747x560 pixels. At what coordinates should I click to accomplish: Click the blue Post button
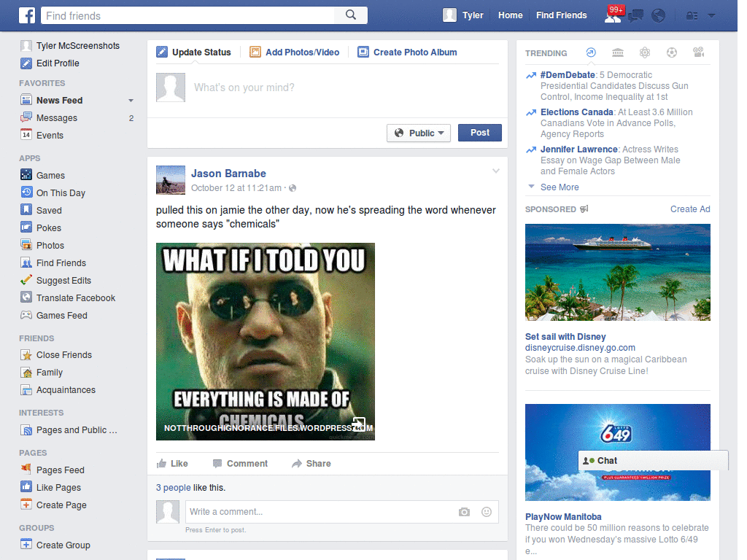pos(480,133)
